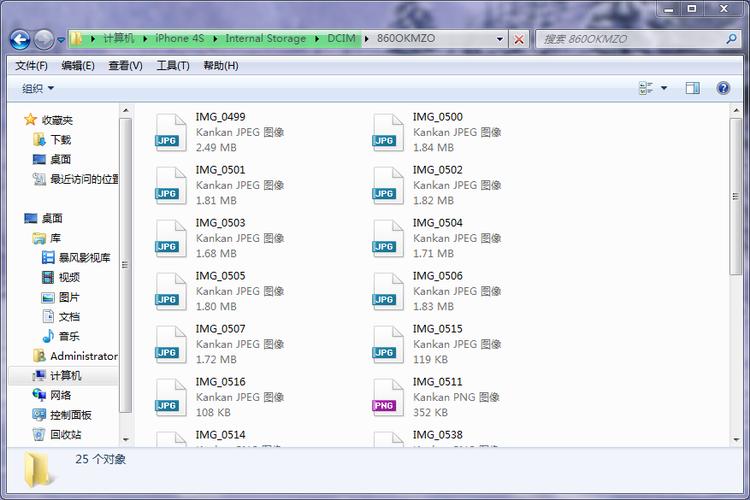750x500 pixels.
Task: Select the IMG_0500 JPG file icon
Action: pyautogui.click(x=388, y=133)
